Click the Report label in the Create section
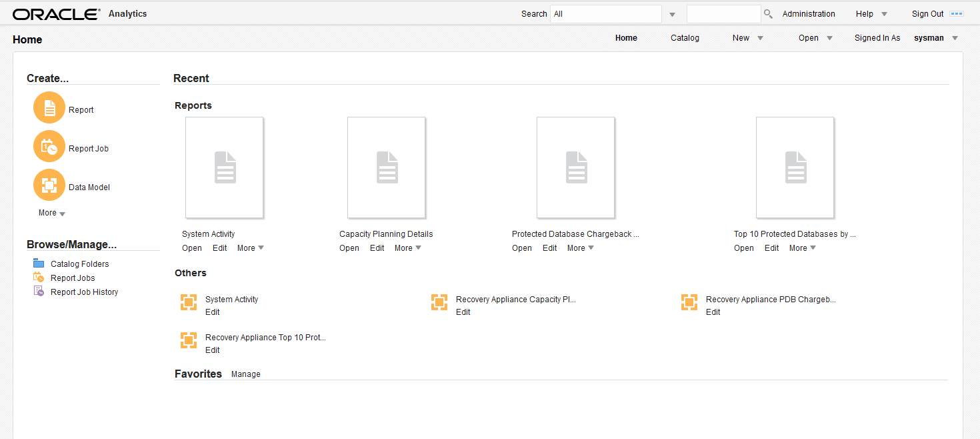Screen dimensions: 980x439 (x=81, y=110)
